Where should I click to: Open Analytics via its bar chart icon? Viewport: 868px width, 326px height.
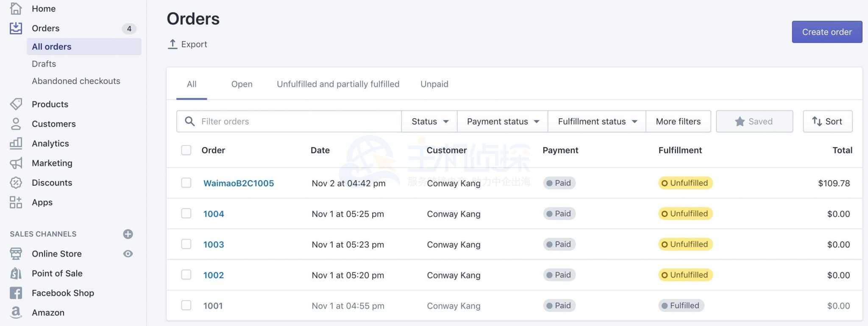16,143
